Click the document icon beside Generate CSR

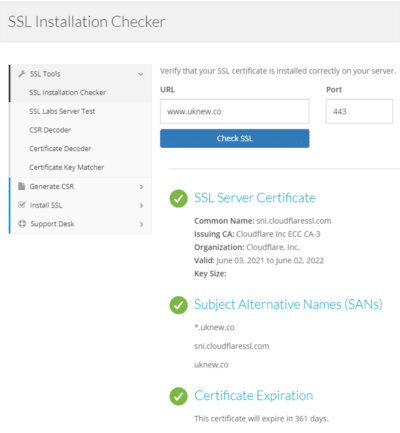click(x=22, y=186)
